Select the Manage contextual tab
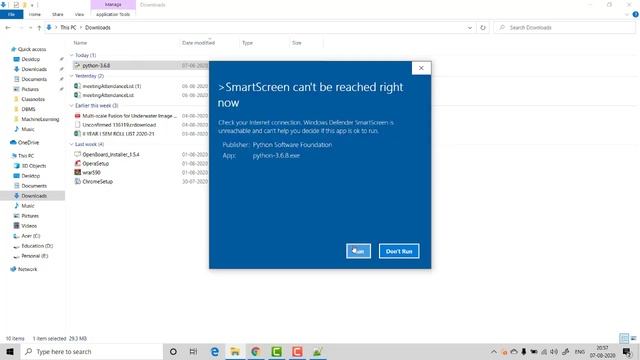The image size is (640, 360). [113, 4]
